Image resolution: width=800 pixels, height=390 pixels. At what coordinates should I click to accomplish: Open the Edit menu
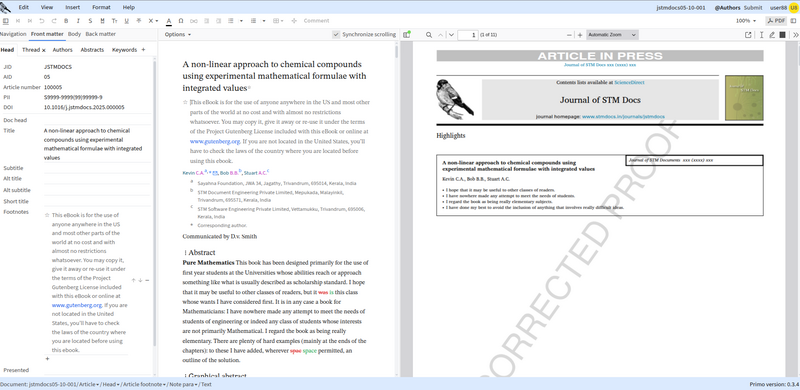point(23,7)
